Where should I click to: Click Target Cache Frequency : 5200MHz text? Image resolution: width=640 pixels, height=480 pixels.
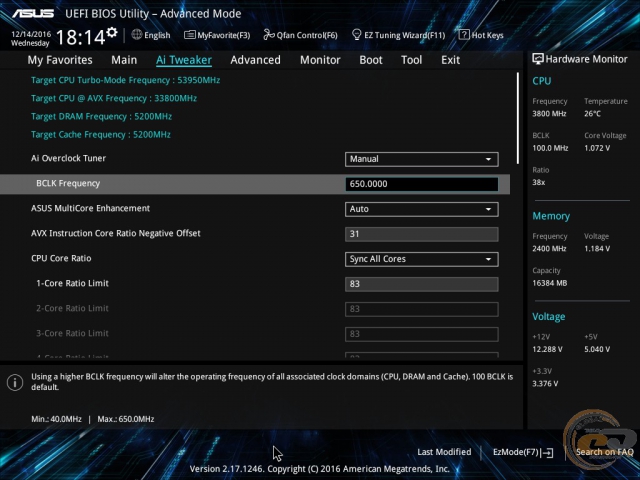101,135
